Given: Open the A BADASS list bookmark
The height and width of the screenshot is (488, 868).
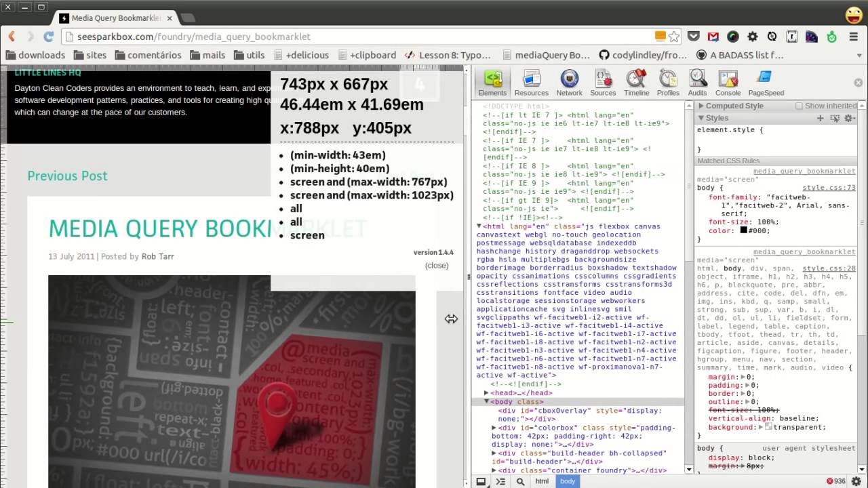Looking at the screenshot, I should coord(739,55).
